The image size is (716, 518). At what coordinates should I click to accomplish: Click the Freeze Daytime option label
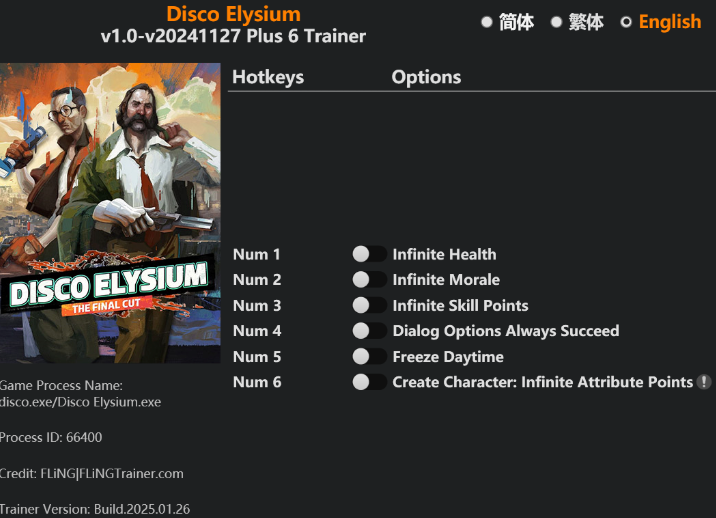(x=448, y=357)
